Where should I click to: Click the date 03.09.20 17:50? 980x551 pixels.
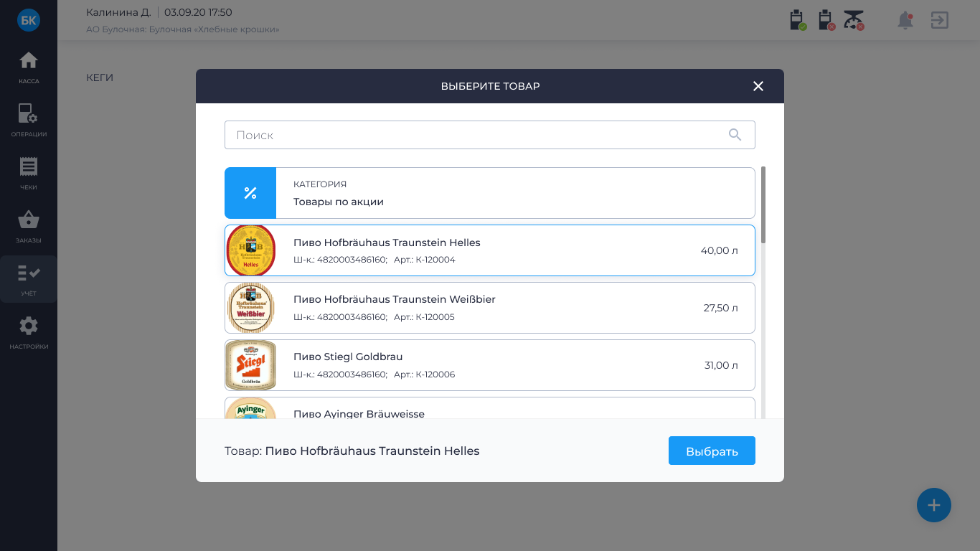pyautogui.click(x=198, y=12)
